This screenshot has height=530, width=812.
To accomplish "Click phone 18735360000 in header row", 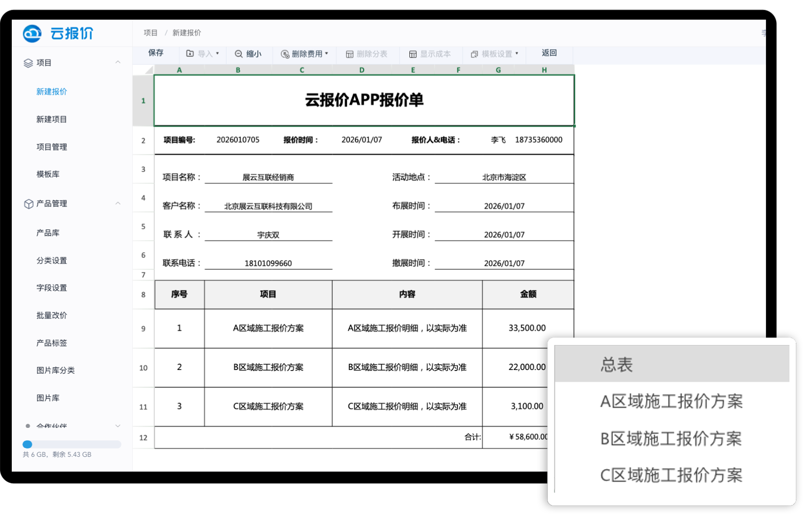I will click(538, 140).
